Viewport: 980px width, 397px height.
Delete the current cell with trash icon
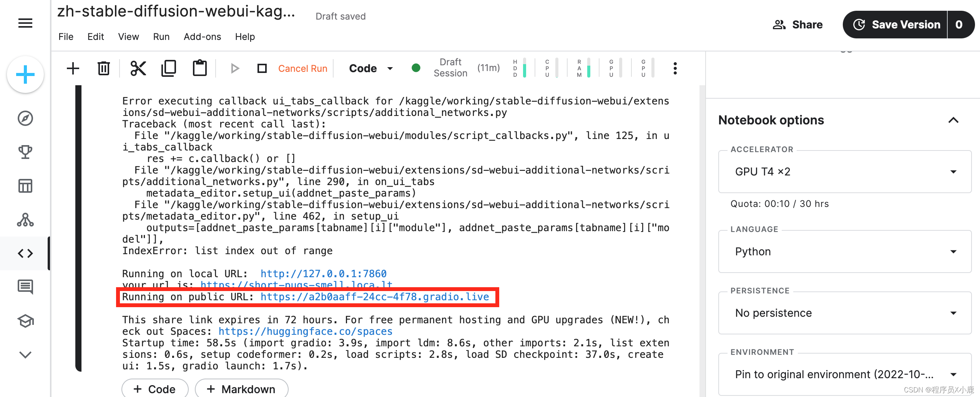[x=103, y=68]
